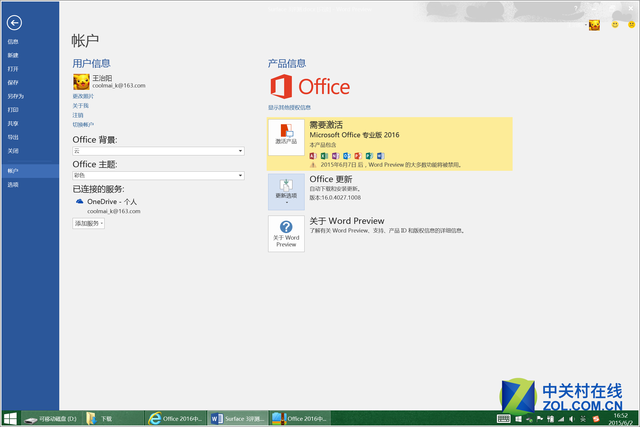Click the 显示其他授权信息 link
The image size is (640, 427).
click(x=289, y=107)
